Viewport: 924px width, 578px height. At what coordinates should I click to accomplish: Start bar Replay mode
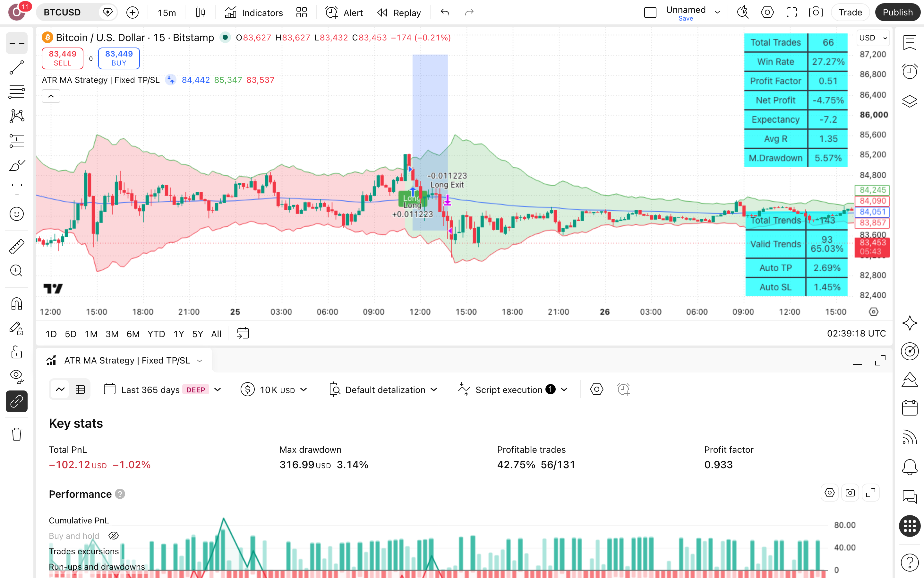coord(399,13)
